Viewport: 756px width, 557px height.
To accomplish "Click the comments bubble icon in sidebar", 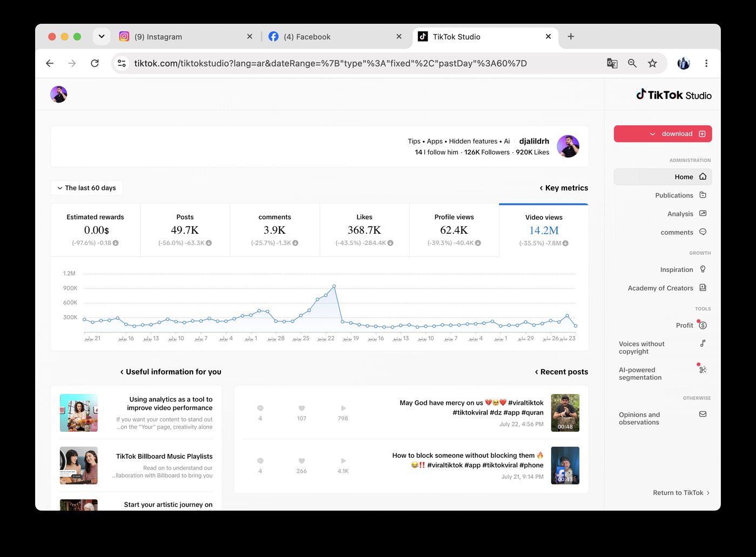I will tap(703, 232).
